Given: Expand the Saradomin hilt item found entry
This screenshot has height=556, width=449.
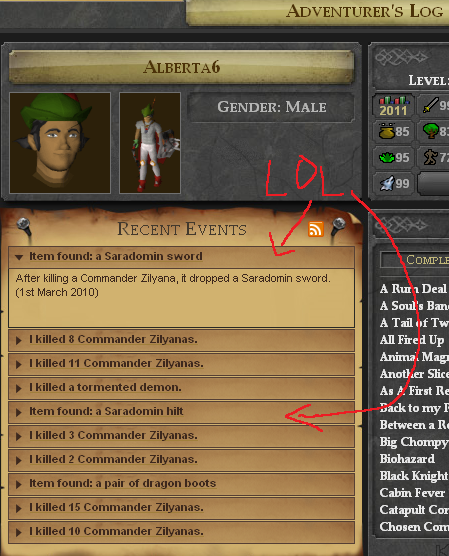Looking at the screenshot, I should coord(181,412).
